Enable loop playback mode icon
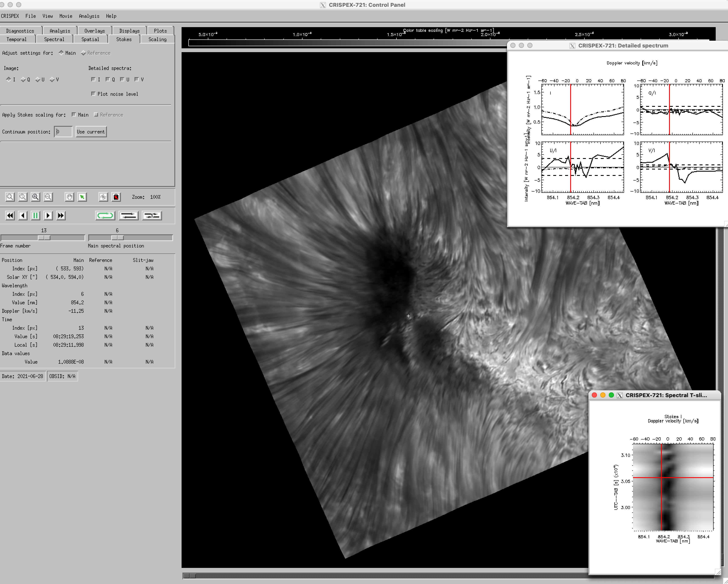 [x=105, y=216]
